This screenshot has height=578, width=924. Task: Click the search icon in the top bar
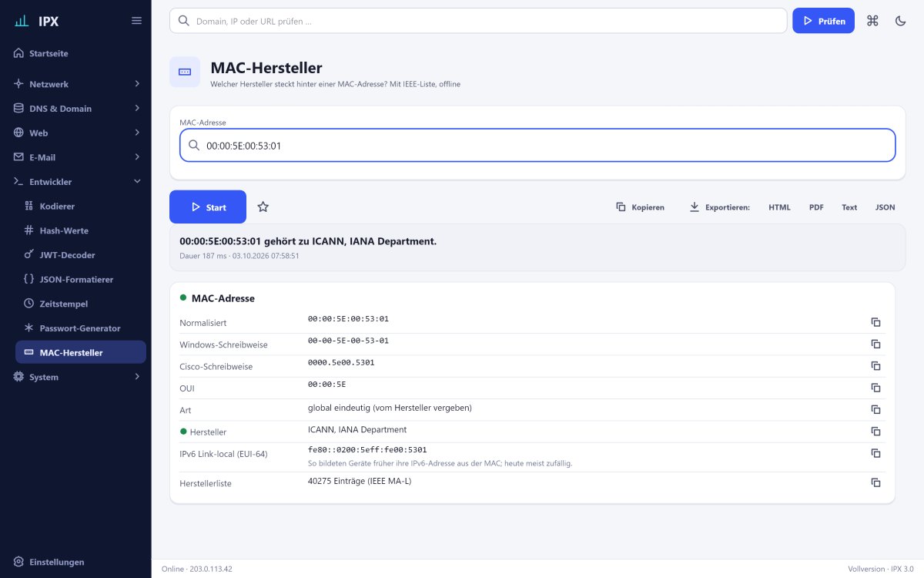click(x=183, y=21)
